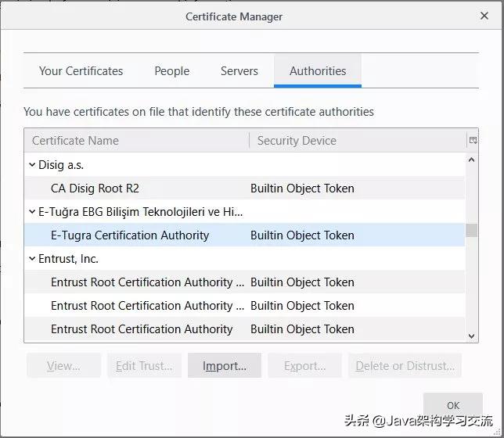504x438 pixels.
Task: Click the Import... button
Action: 224,365
